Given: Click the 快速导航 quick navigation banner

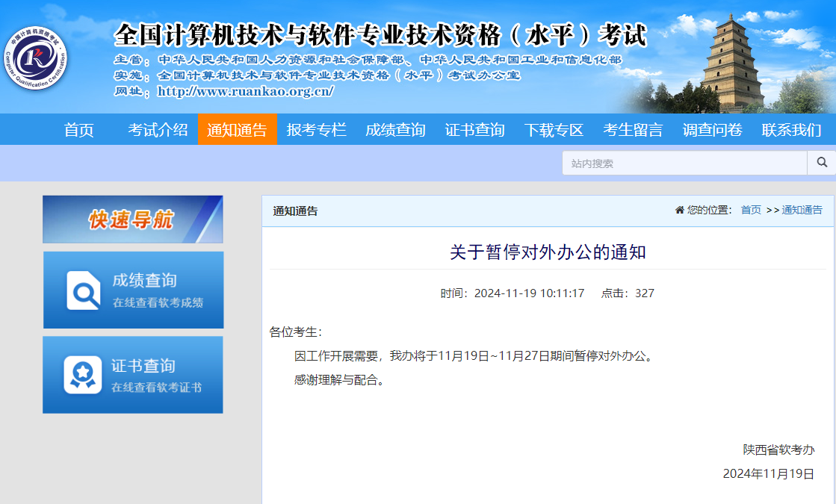Looking at the screenshot, I should tap(132, 219).
